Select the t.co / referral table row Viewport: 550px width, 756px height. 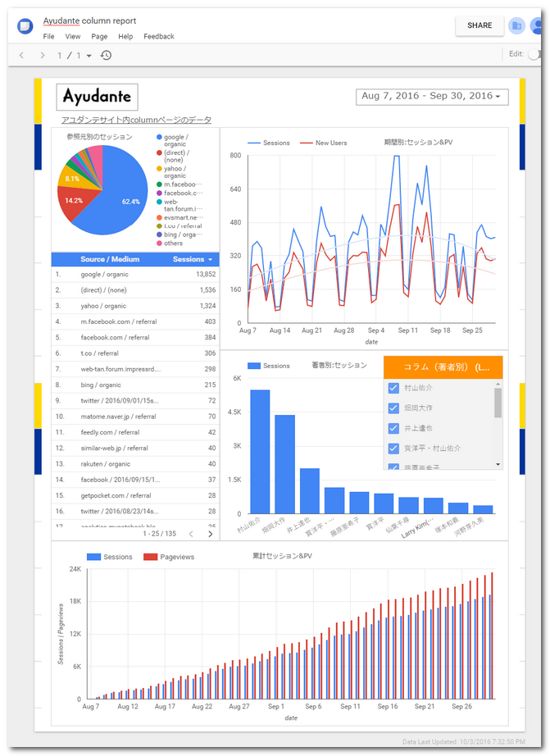pos(135,353)
